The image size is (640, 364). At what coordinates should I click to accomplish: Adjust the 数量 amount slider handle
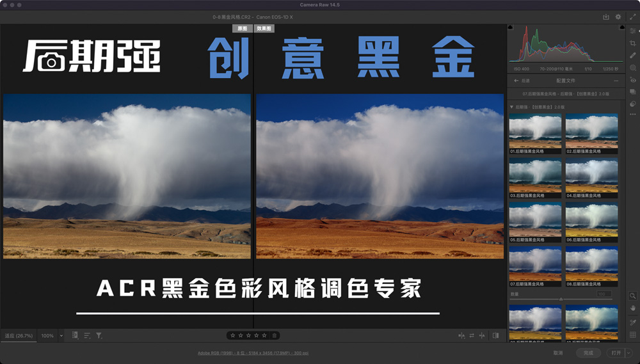click(561, 299)
